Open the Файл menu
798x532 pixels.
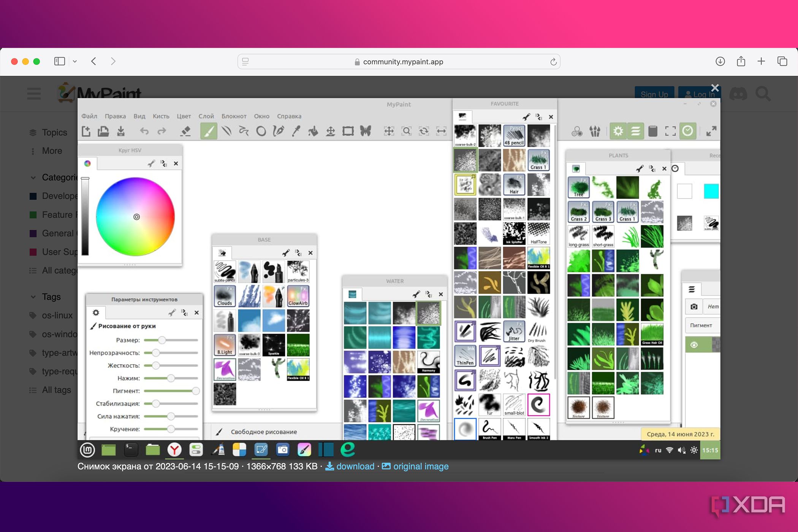coord(89,116)
